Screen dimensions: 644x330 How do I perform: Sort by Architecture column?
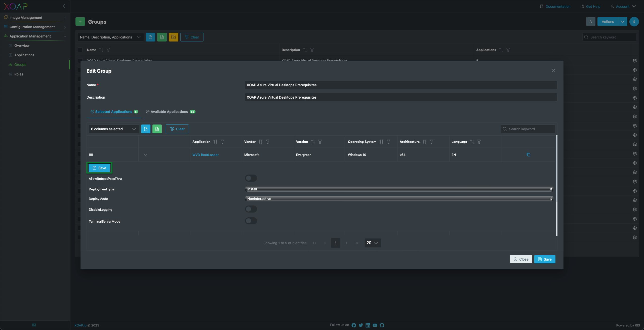[425, 142]
